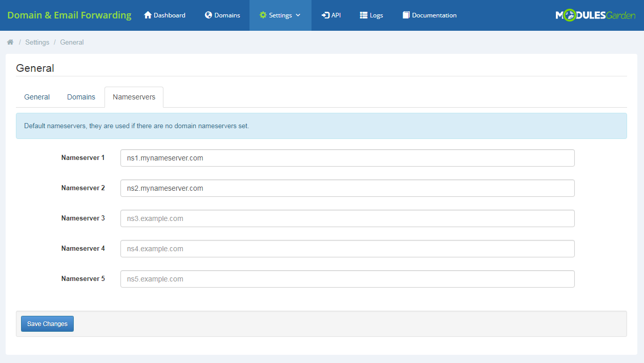Open the Settings breadcrumb link
Viewport: 644px width, 363px height.
pyautogui.click(x=37, y=42)
